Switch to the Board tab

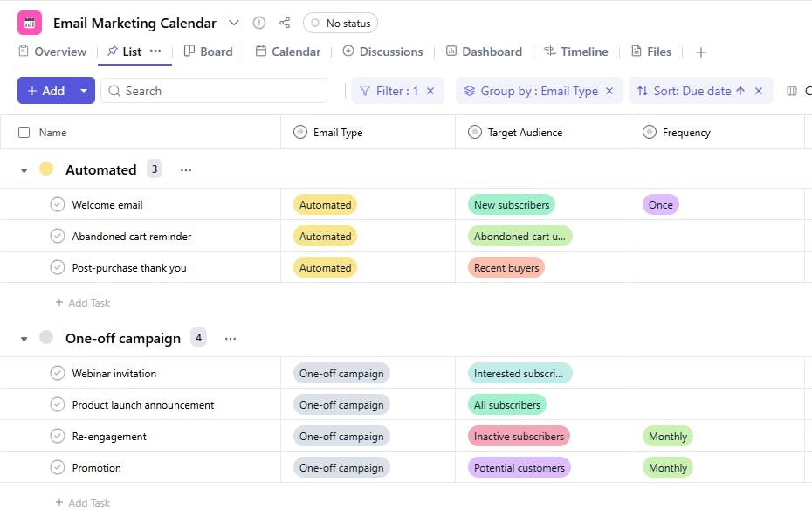click(208, 52)
